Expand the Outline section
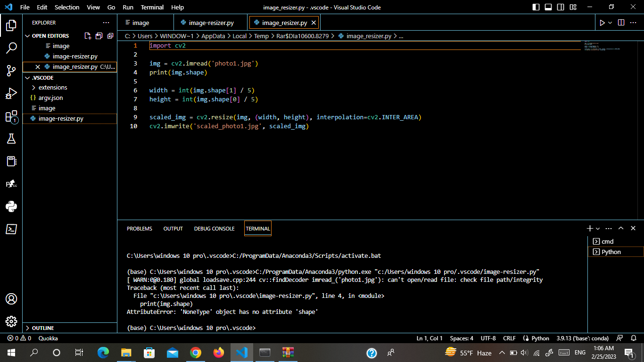The height and width of the screenshot is (362, 644). 42,328
